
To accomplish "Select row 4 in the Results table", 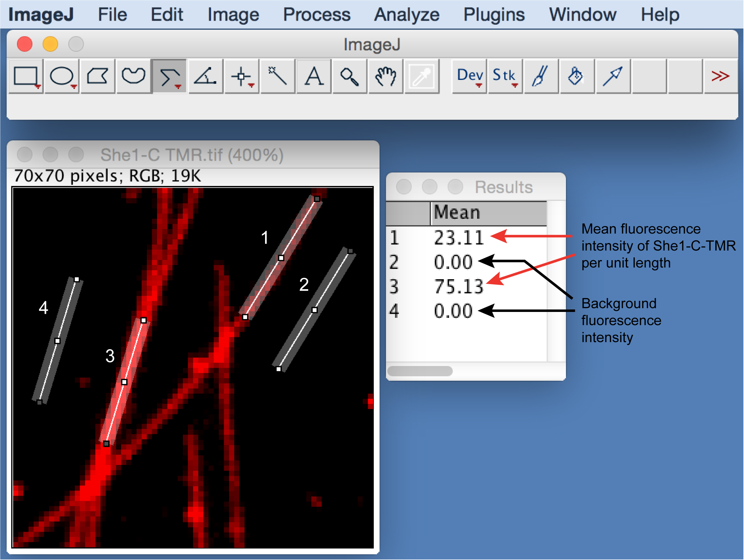I will click(x=466, y=311).
